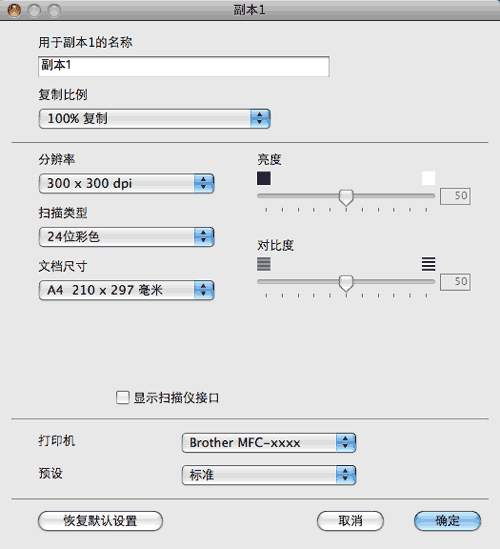Screen dimensions: 500x549
Task: Select printer from Brother MFC-xxxx dropdown
Action: pos(269,443)
